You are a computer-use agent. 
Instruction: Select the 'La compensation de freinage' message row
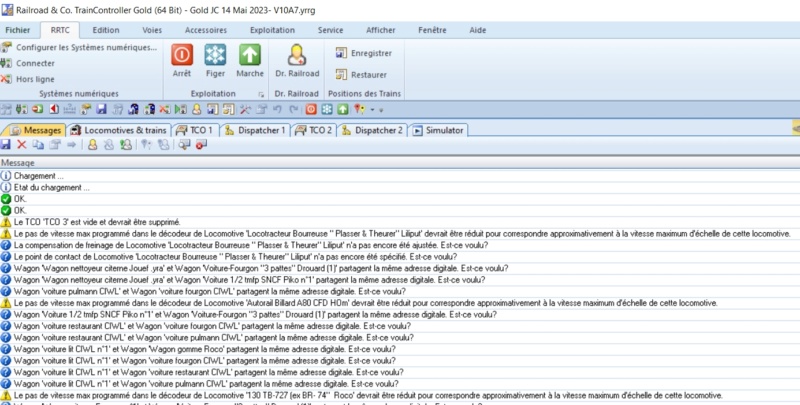click(x=400, y=245)
